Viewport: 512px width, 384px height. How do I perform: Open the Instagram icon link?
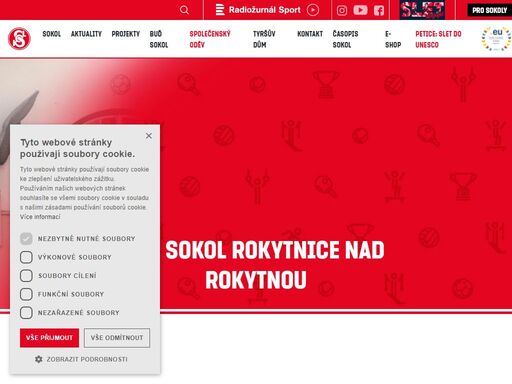point(342,10)
